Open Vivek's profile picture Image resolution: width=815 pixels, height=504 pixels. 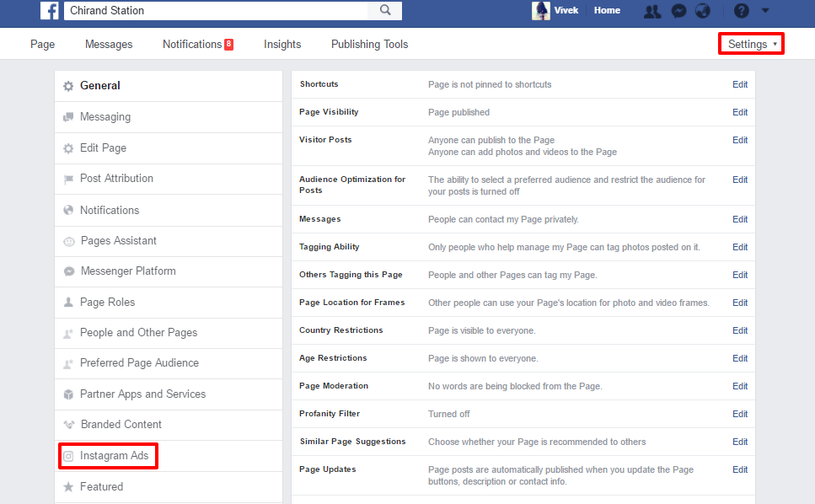point(540,10)
